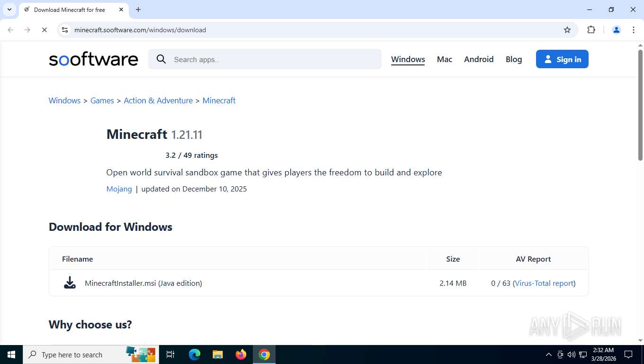Go forward with the browser forward arrow
Viewport: 644px width, 364px height.
tap(27, 30)
